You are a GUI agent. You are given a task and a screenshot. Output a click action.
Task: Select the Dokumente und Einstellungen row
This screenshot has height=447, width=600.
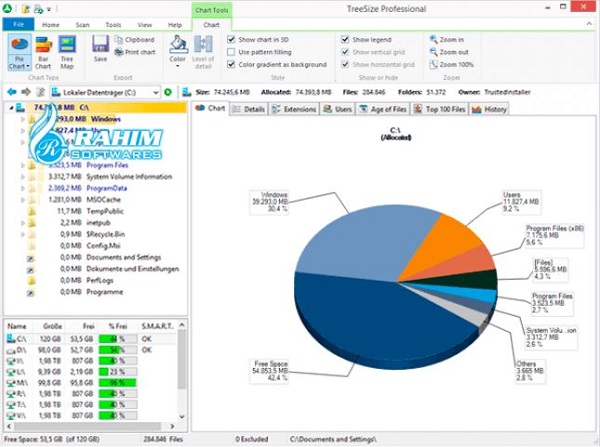click(133, 269)
